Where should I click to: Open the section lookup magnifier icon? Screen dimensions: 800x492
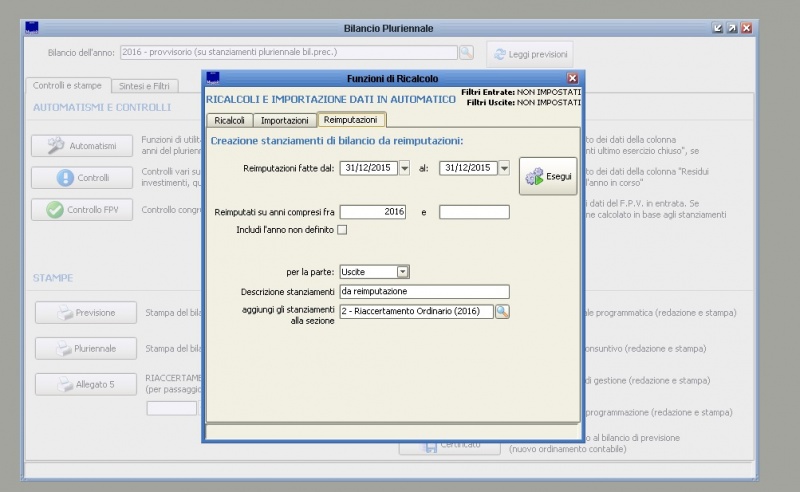pyautogui.click(x=502, y=312)
